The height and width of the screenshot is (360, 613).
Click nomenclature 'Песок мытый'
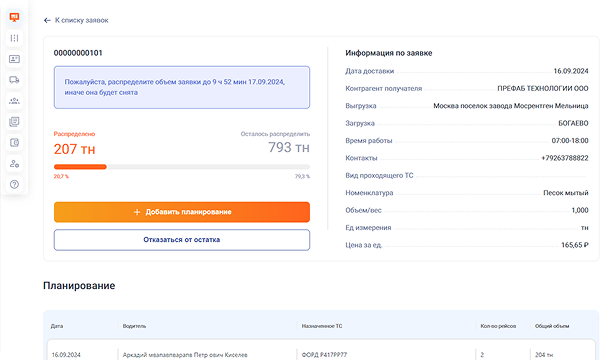pos(566,193)
